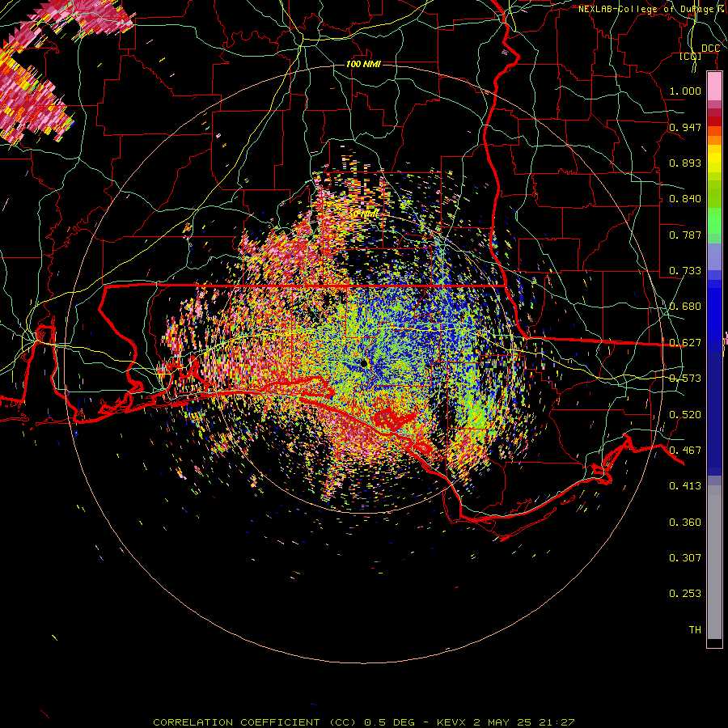Click the 21:27 timestamp text

557,722
